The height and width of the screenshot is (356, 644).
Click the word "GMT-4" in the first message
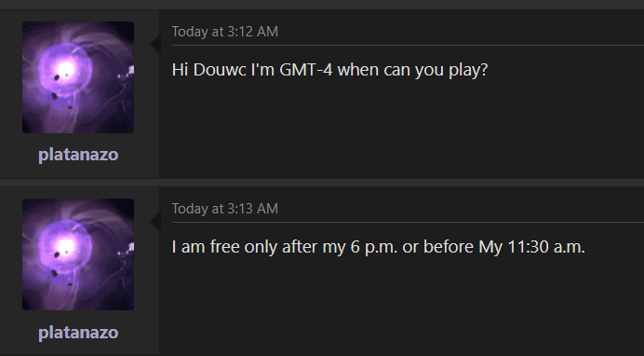[306, 70]
